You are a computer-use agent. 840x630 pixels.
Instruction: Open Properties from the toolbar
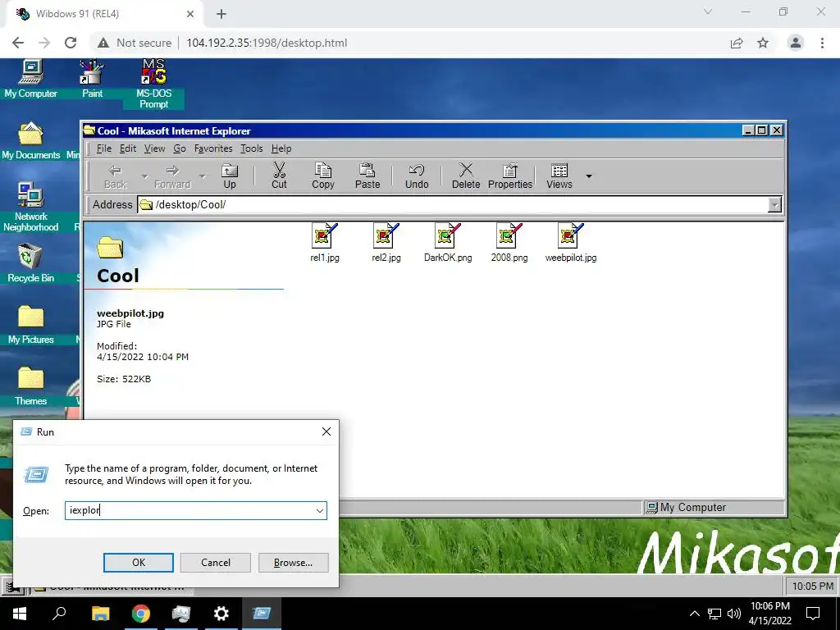(x=510, y=176)
